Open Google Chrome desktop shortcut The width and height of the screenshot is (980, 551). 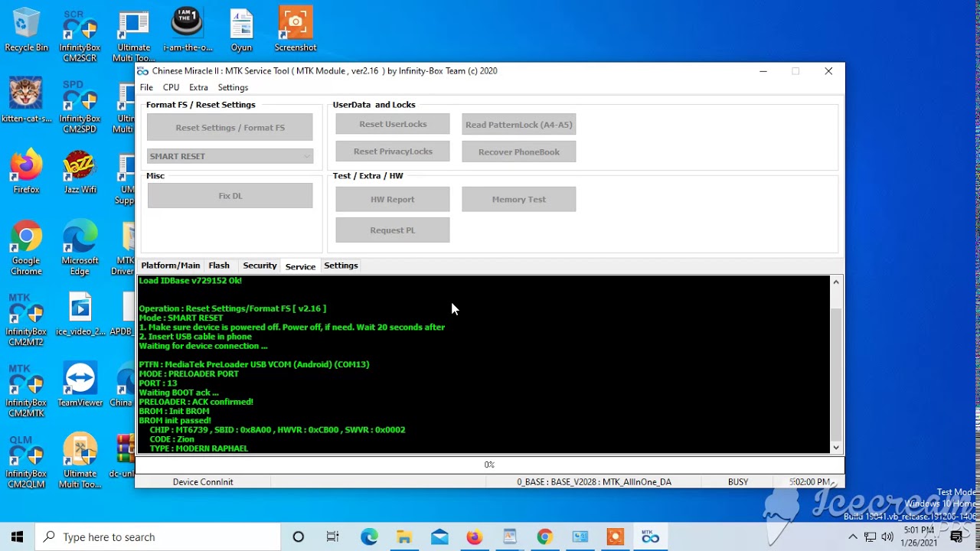[26, 248]
